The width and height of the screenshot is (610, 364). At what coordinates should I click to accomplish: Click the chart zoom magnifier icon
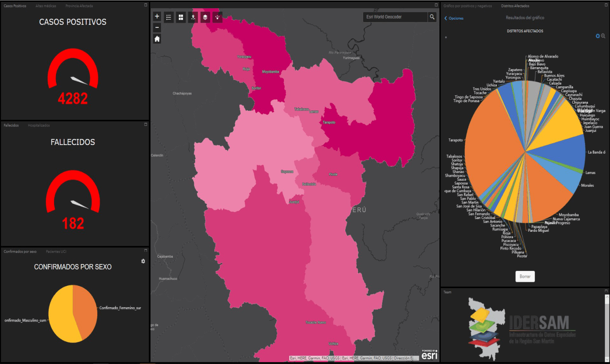click(x=603, y=36)
